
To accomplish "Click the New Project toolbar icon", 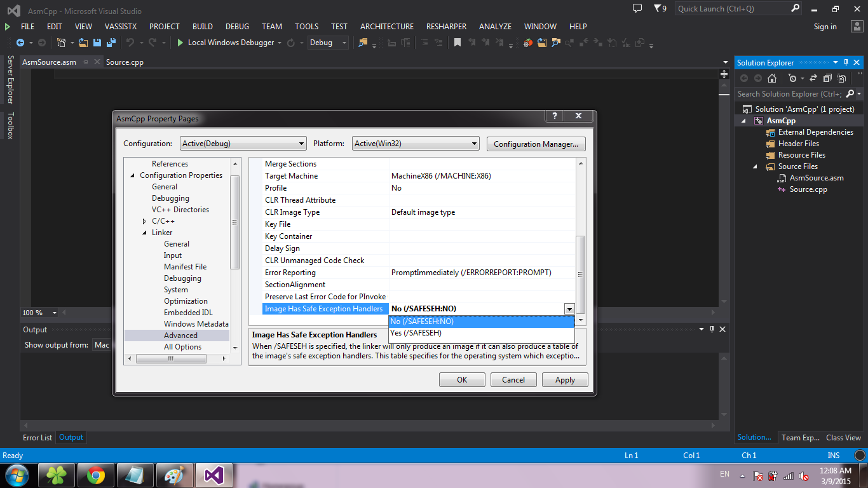I will pos(62,43).
